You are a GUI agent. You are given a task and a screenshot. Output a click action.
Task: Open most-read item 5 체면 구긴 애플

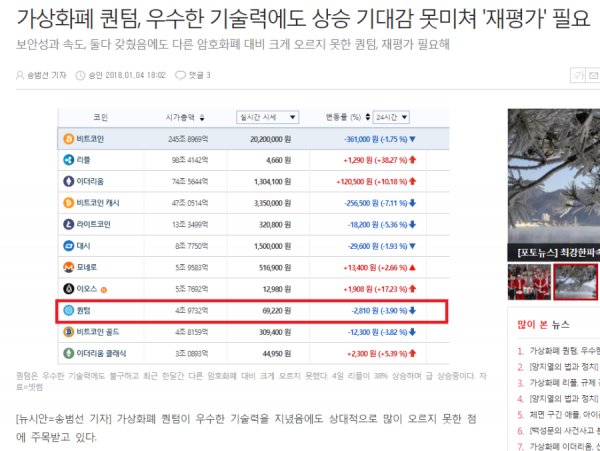pos(564,415)
